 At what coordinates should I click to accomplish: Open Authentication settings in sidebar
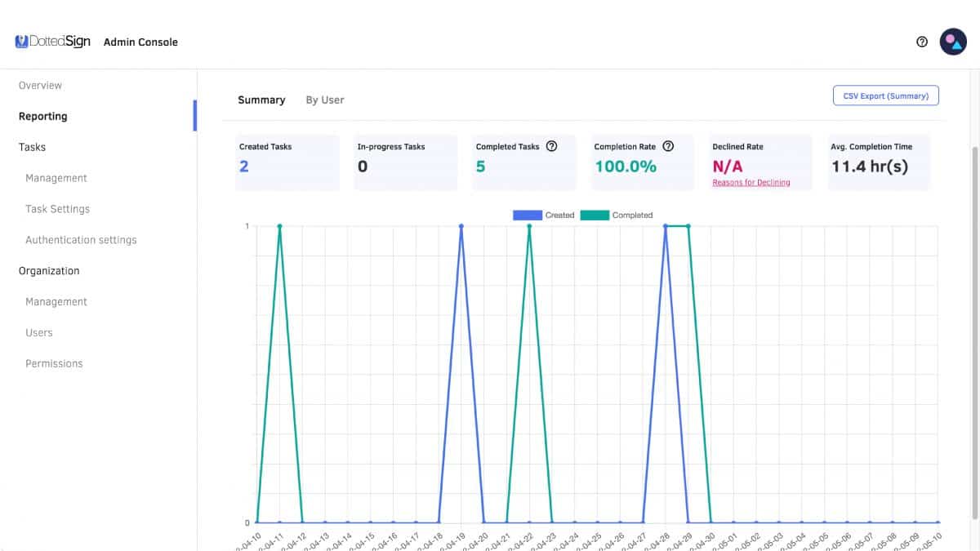pos(81,240)
